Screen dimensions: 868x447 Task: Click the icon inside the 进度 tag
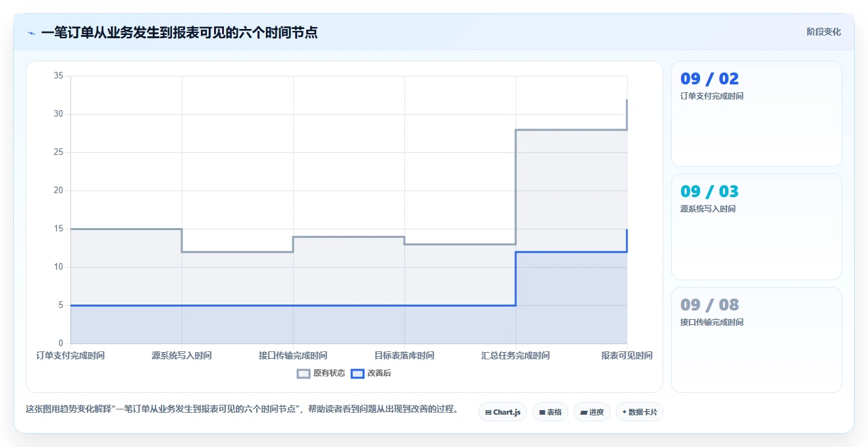coord(584,412)
